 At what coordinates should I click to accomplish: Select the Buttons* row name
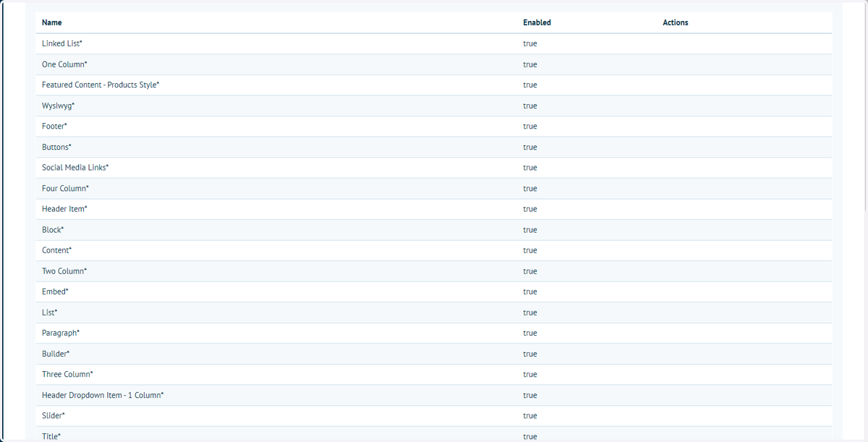tap(56, 147)
